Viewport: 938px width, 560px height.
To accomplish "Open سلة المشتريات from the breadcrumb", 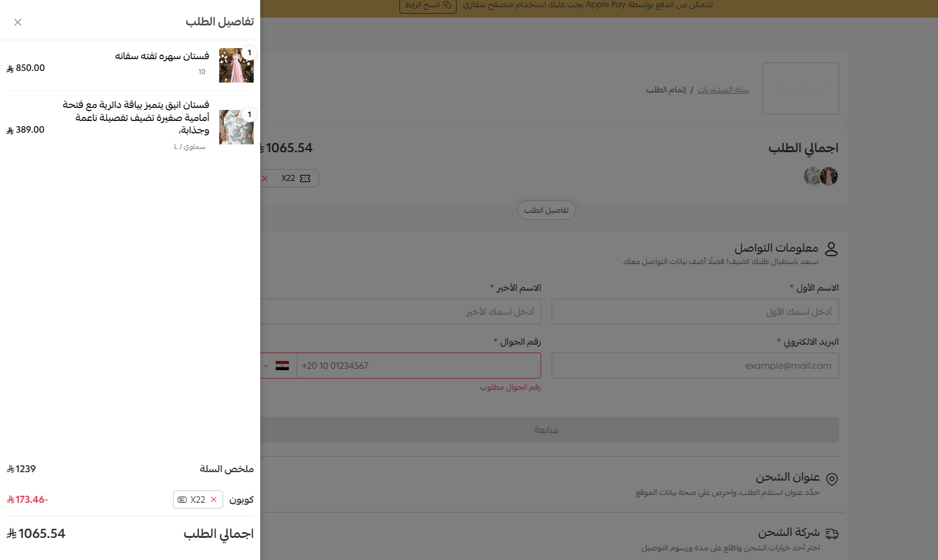I will click(724, 89).
